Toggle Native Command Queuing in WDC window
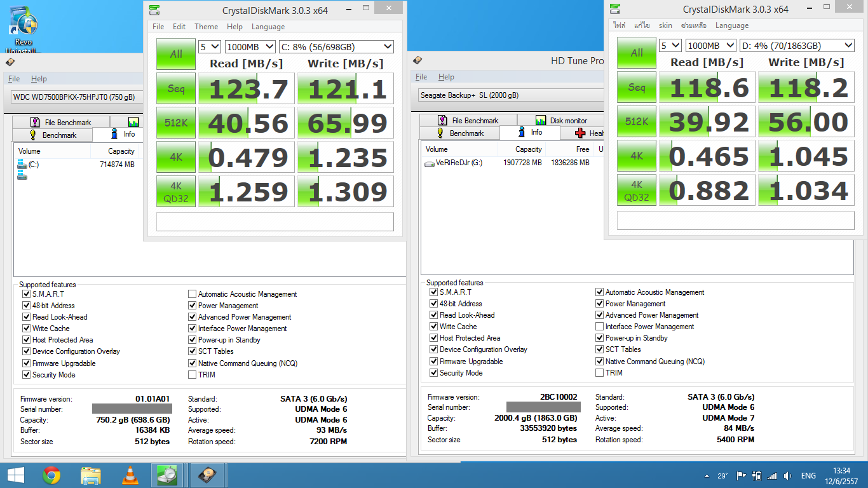The image size is (868, 488). (x=192, y=363)
